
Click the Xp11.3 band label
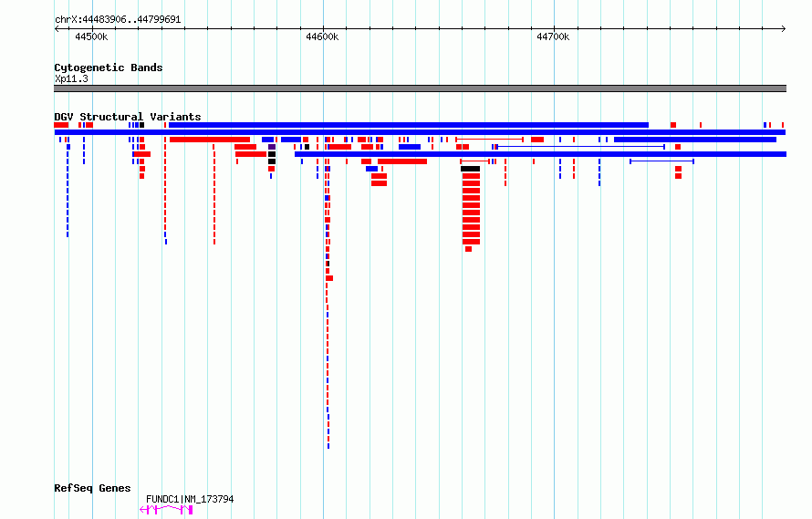(x=71, y=78)
